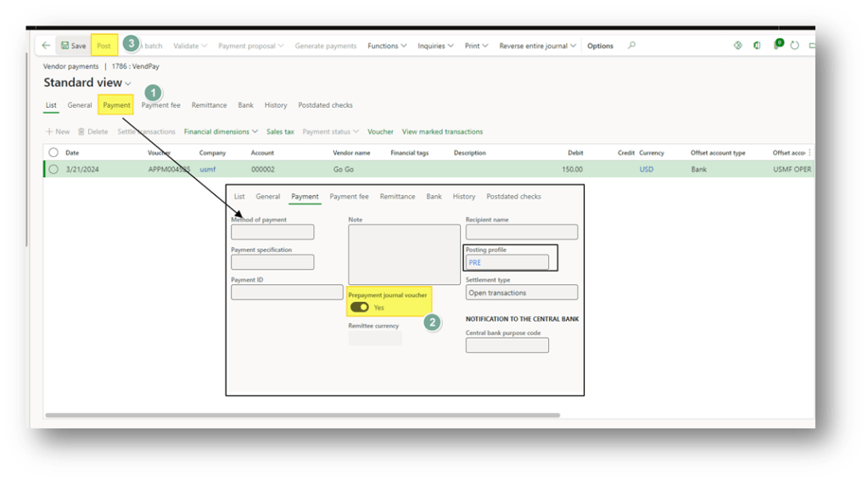Toggle the Prepayment journal voucher switch
Viewport: 868px width, 481px height.
[x=359, y=307]
